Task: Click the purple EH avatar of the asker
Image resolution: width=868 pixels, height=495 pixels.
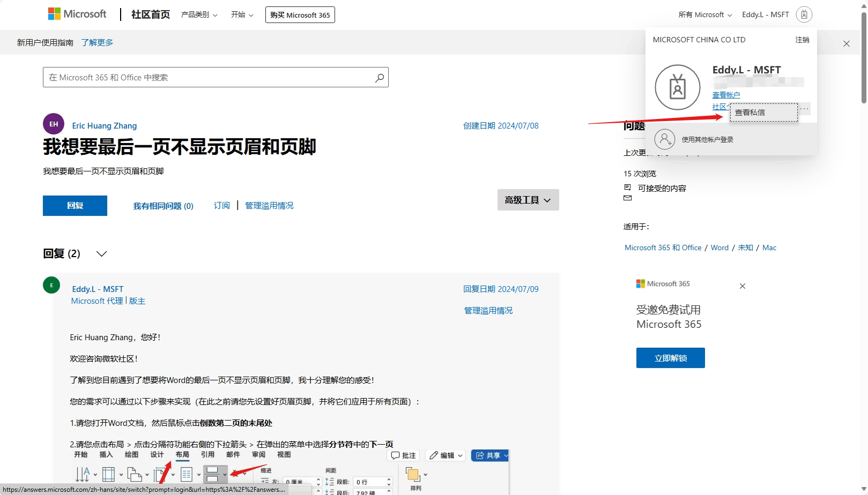Action: (x=54, y=124)
